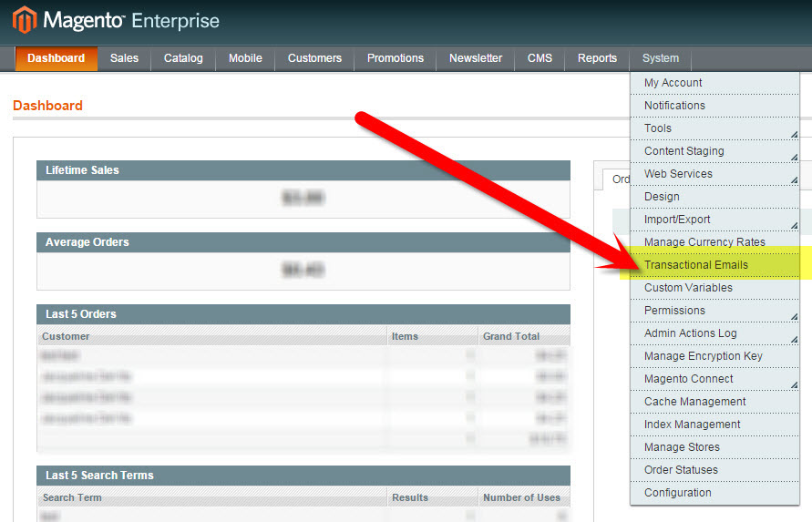Image resolution: width=812 pixels, height=522 pixels.
Task: Expand the Tools submenu
Action: [x=714, y=128]
